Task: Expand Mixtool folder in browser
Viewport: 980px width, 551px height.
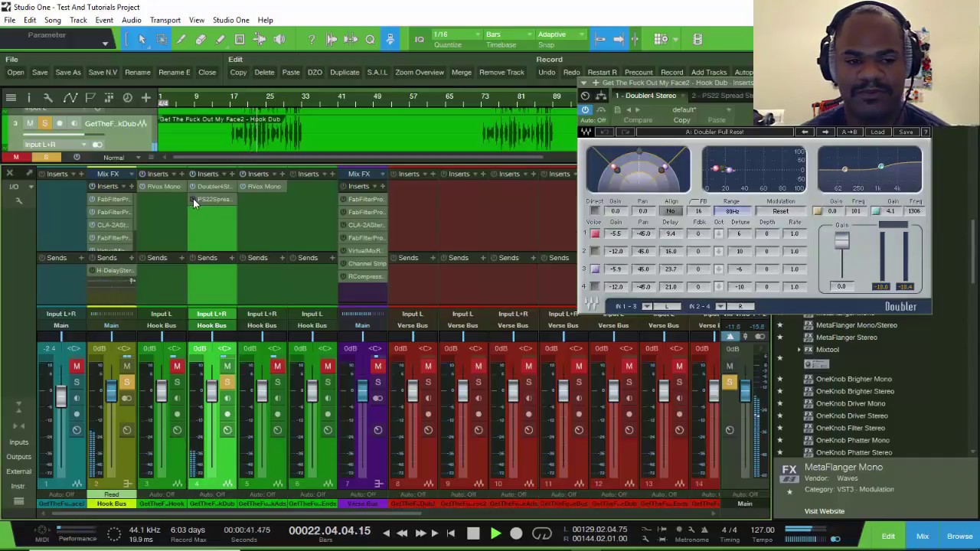Action: [799, 350]
